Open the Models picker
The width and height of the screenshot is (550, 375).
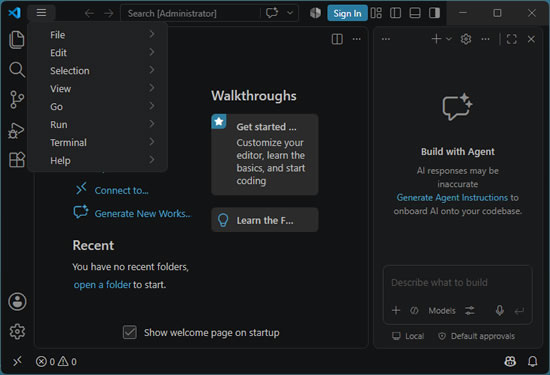[442, 310]
